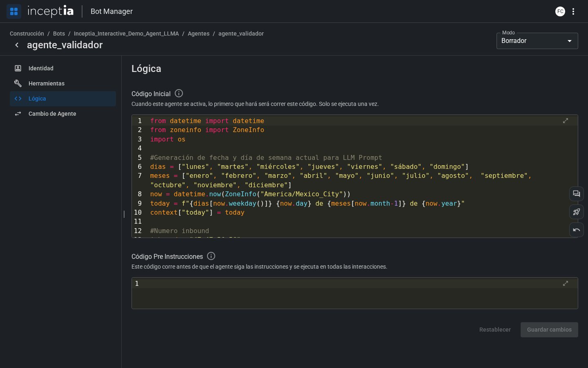Open the Agentes breadcrumb link
This screenshot has height=368, width=588.
(198, 34)
